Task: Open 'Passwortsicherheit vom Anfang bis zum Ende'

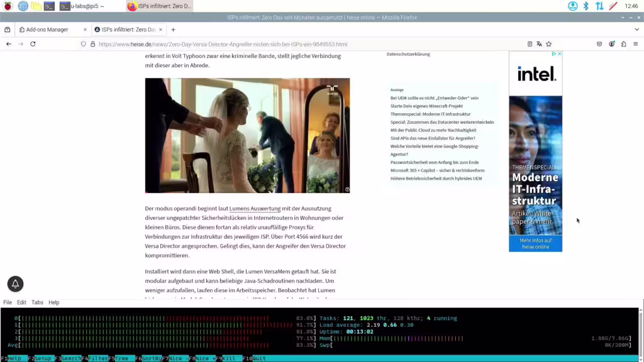Action: 435,162
